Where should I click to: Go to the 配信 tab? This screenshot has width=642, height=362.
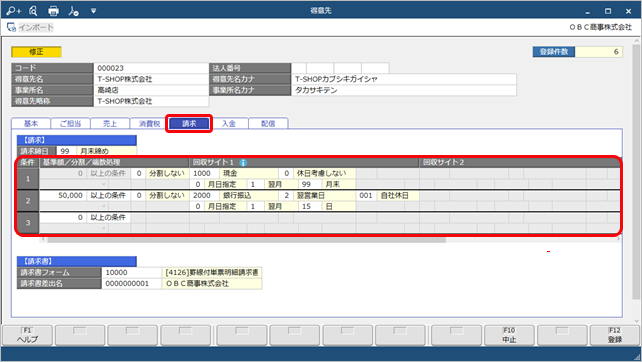[268, 123]
